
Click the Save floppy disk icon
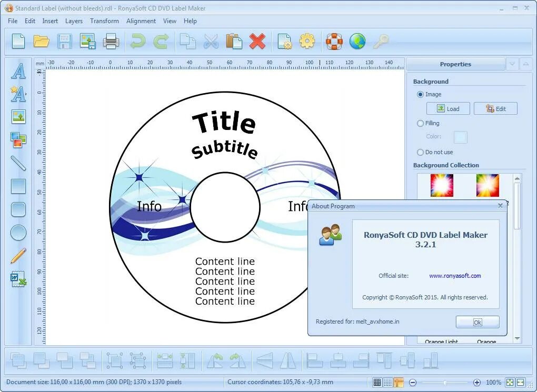point(64,42)
